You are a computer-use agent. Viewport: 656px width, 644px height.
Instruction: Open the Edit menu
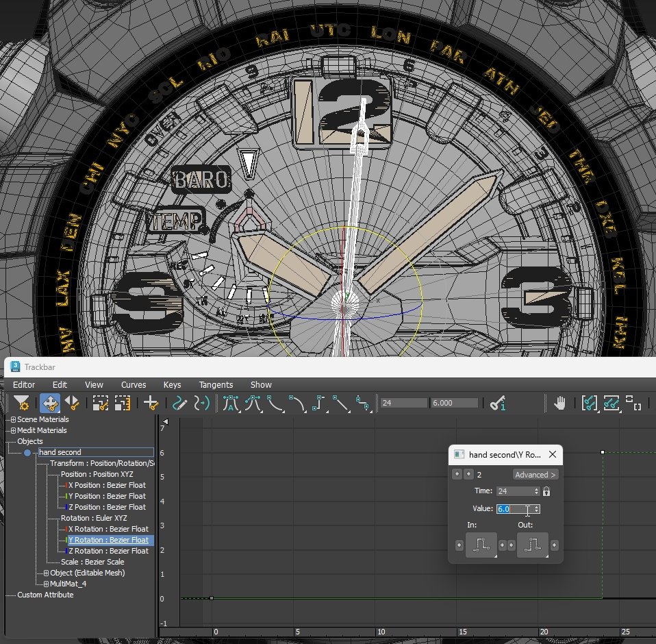60,384
